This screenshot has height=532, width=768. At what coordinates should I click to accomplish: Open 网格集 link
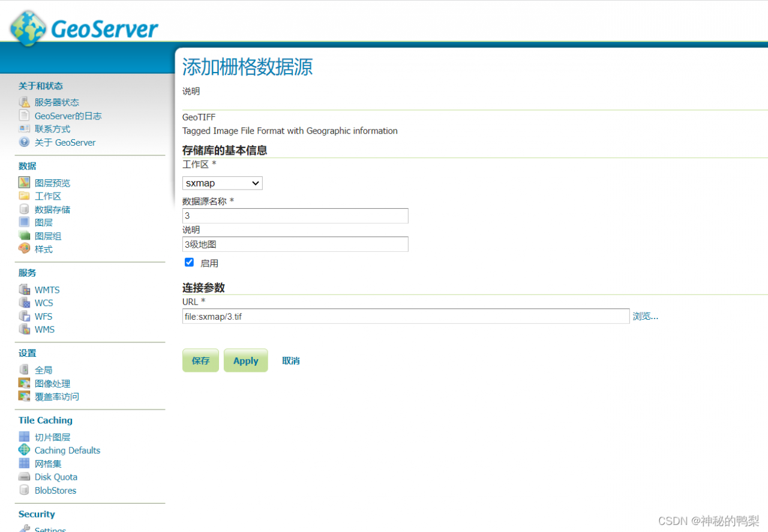click(48, 464)
